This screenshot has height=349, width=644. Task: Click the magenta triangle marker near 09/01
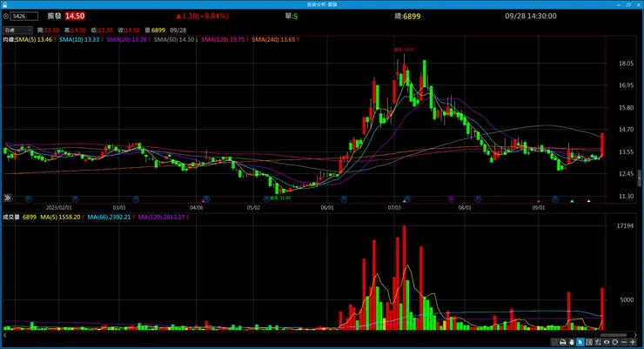click(539, 201)
